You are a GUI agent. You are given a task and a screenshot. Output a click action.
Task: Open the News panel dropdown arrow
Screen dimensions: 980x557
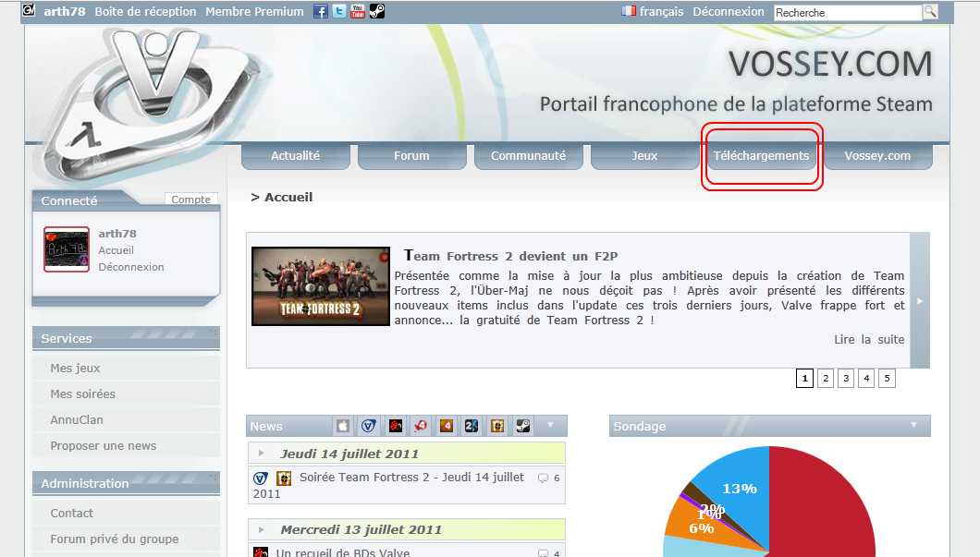(551, 425)
